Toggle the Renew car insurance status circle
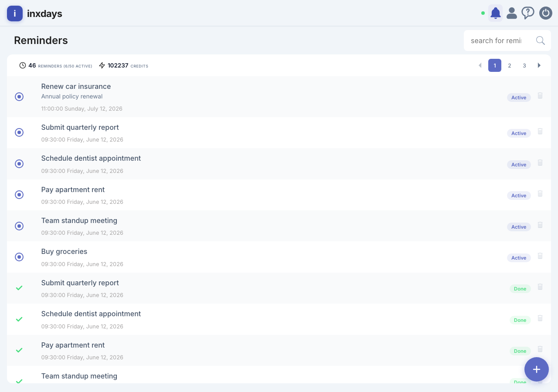 point(19,97)
